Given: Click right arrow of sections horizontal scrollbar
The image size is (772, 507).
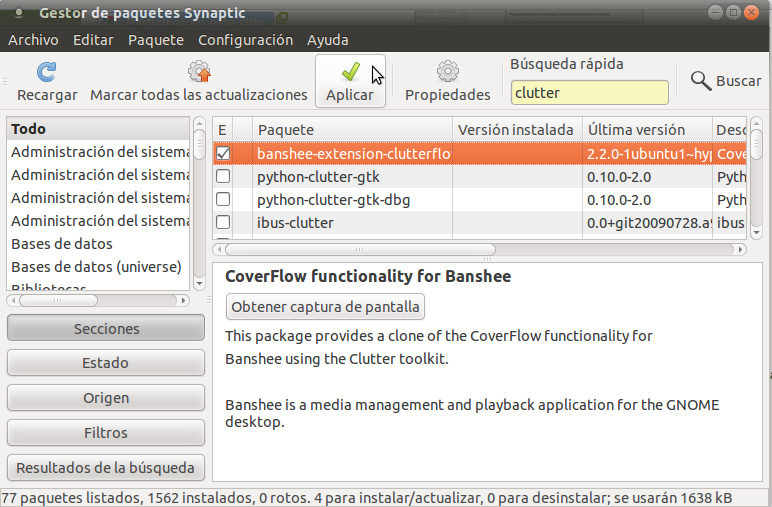Looking at the screenshot, I should pos(184,300).
